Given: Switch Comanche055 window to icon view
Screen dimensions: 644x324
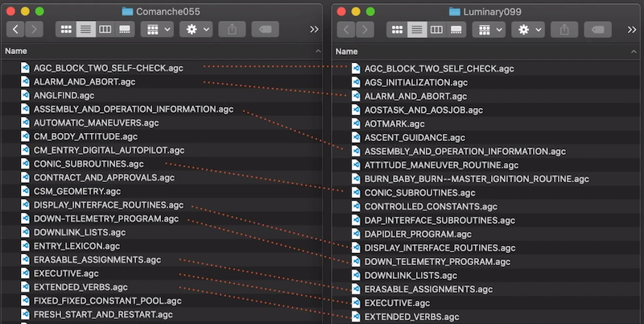Looking at the screenshot, I should coord(65,29).
